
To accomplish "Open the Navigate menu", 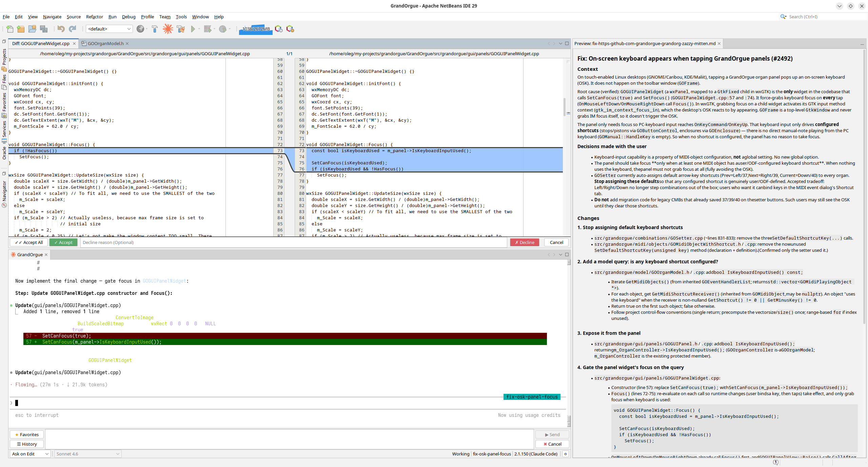I will pyautogui.click(x=52, y=17).
